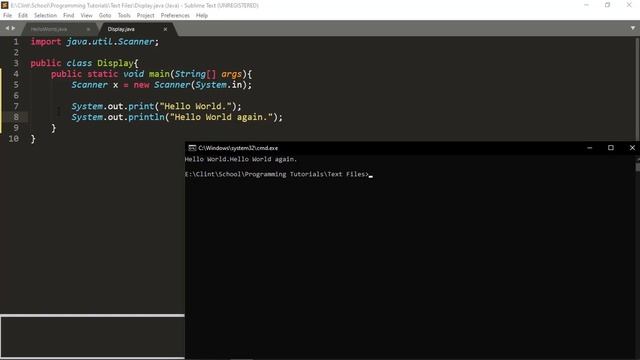Open the tab list dropdown arrow

[633, 28]
